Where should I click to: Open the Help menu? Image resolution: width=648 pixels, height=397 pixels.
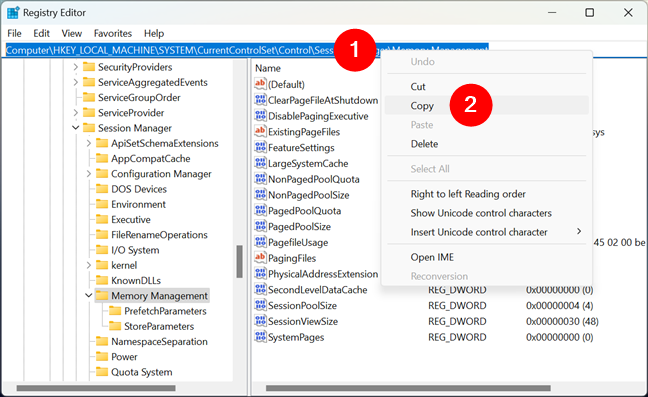coord(154,33)
